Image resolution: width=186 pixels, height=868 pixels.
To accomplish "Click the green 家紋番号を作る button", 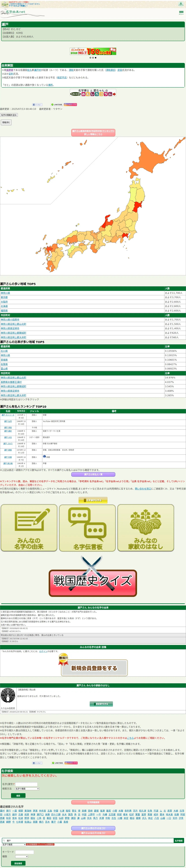I will point(101,704).
